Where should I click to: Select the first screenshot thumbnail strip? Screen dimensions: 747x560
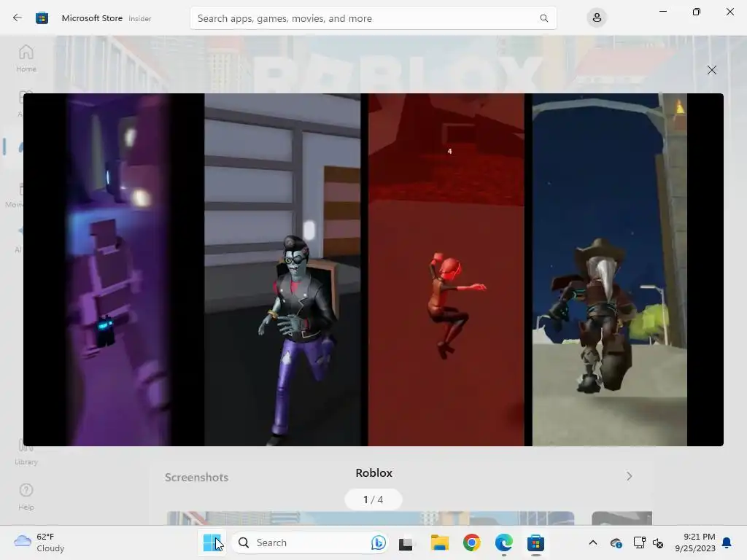pos(370,518)
